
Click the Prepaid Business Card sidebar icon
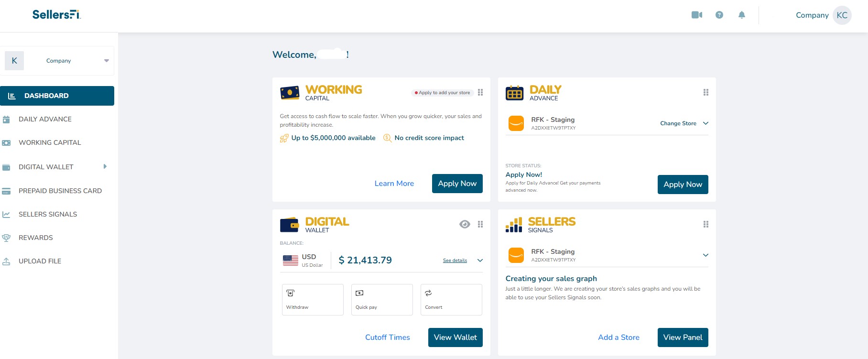click(x=6, y=191)
